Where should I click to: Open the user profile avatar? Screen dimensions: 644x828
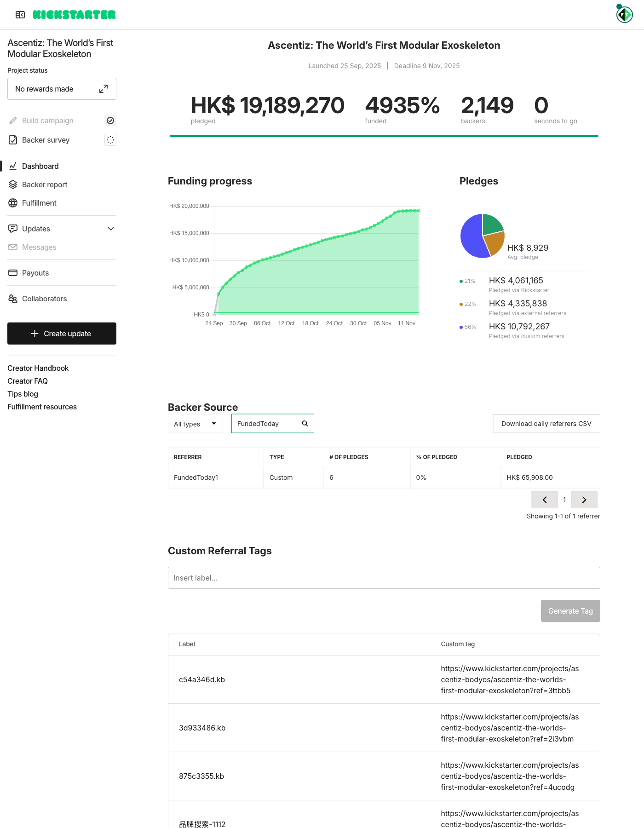(x=624, y=15)
